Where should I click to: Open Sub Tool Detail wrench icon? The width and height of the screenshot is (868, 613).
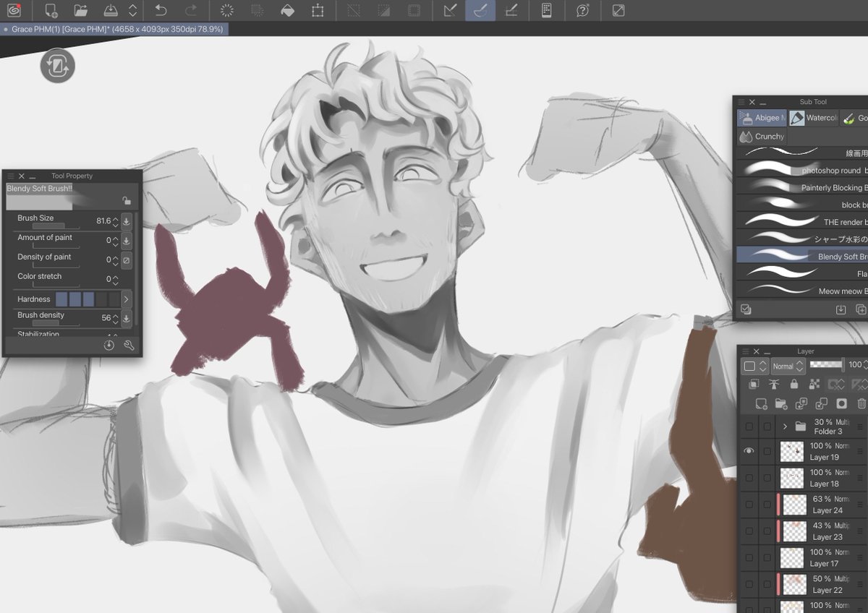coord(129,346)
